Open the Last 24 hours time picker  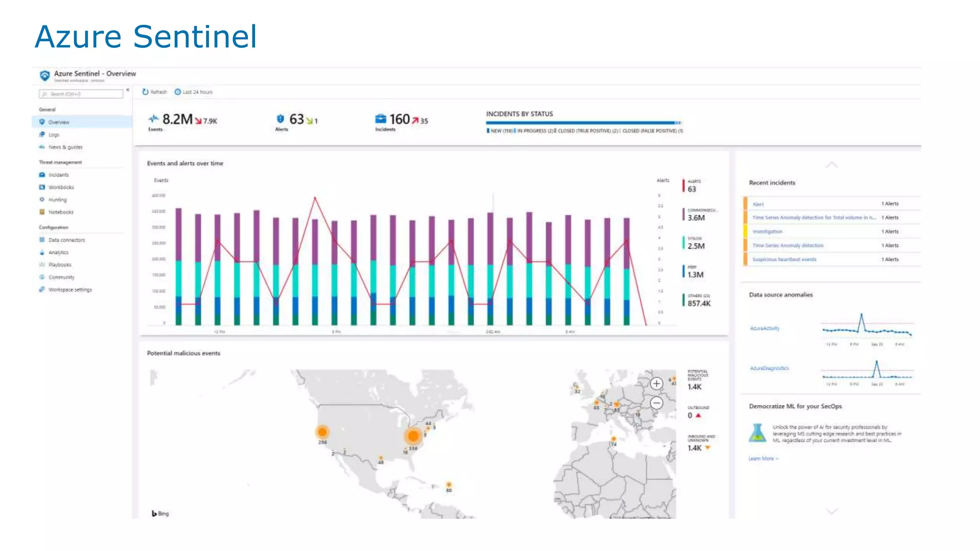(x=194, y=92)
